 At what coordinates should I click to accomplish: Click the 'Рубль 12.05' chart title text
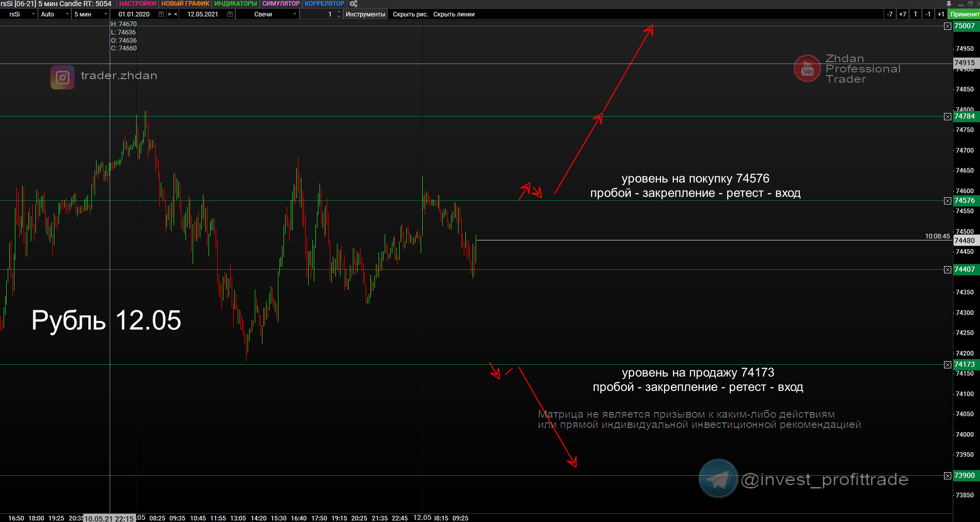[x=106, y=321]
